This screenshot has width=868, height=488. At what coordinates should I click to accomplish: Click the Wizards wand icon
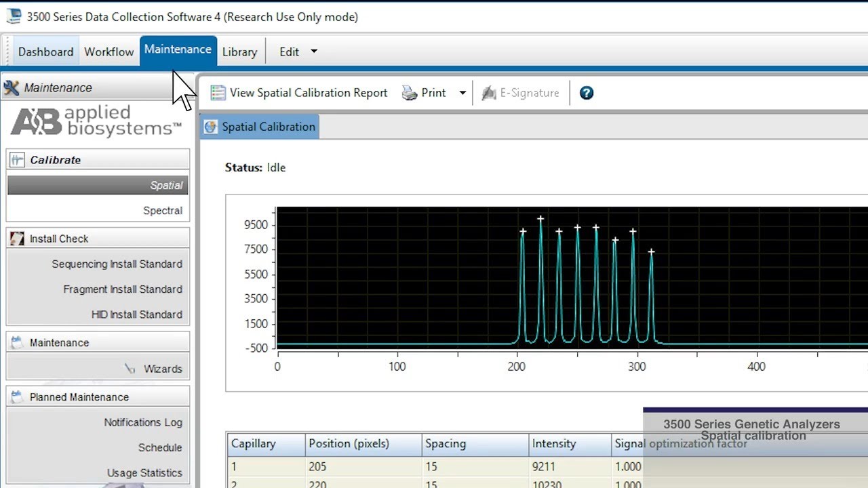coord(130,369)
